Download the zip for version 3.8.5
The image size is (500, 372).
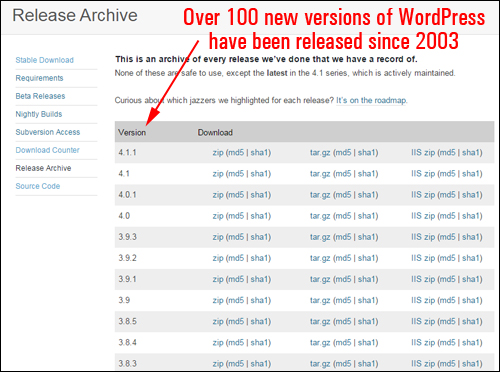218,321
